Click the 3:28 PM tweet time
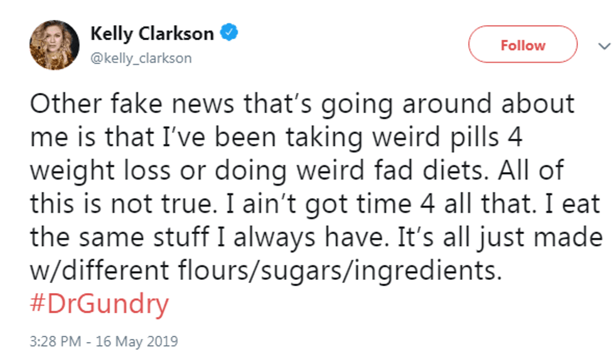The width and height of the screenshot is (615, 364). [x=54, y=342]
